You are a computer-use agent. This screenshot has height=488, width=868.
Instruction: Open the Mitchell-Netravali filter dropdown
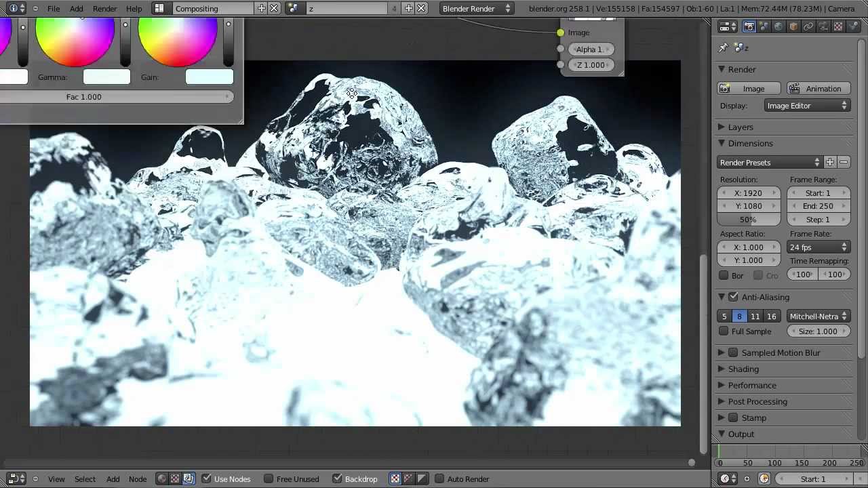coord(818,316)
